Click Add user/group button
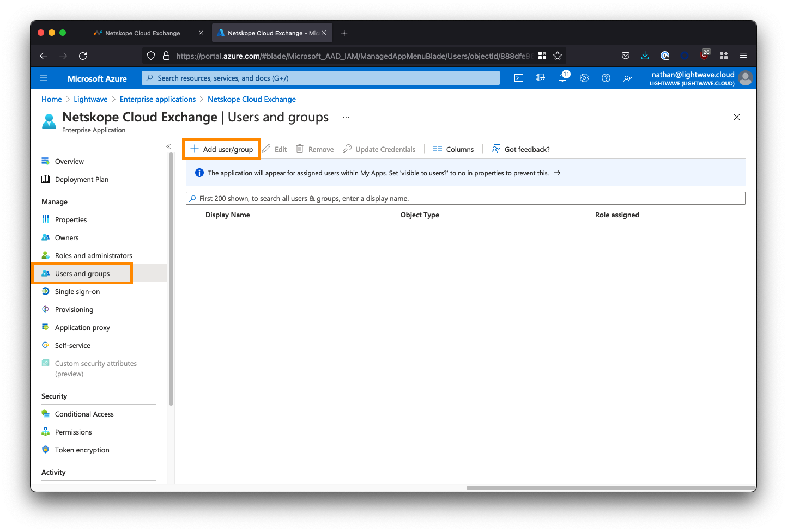 coord(222,149)
